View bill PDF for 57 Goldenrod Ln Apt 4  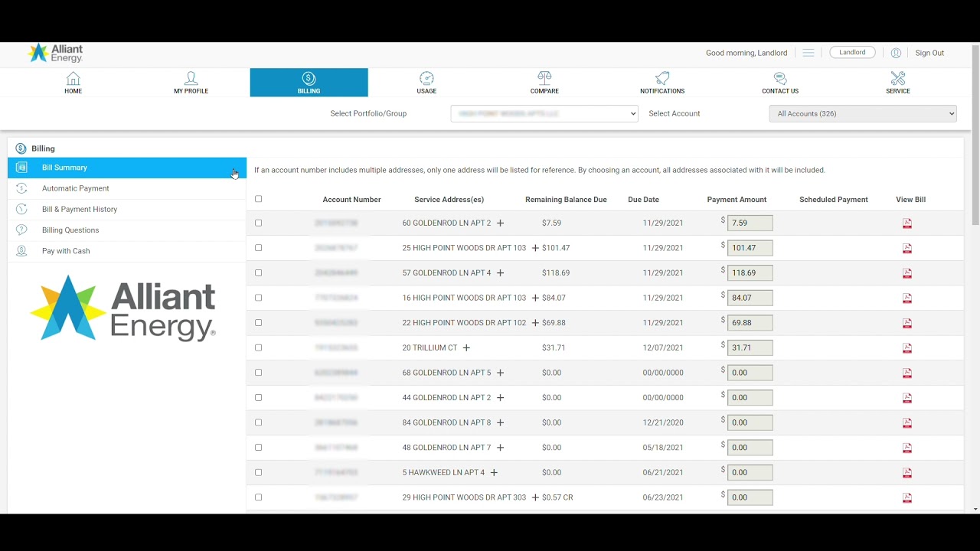(907, 273)
